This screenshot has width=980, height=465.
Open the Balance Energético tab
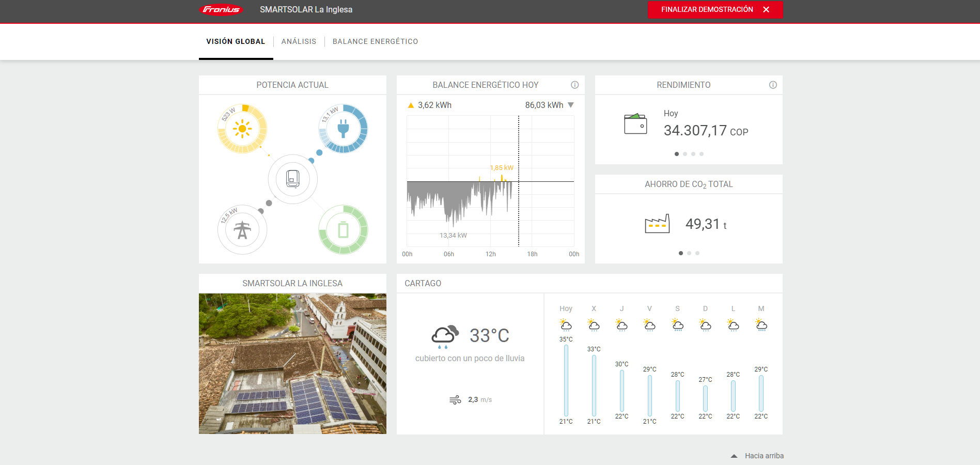coord(375,41)
